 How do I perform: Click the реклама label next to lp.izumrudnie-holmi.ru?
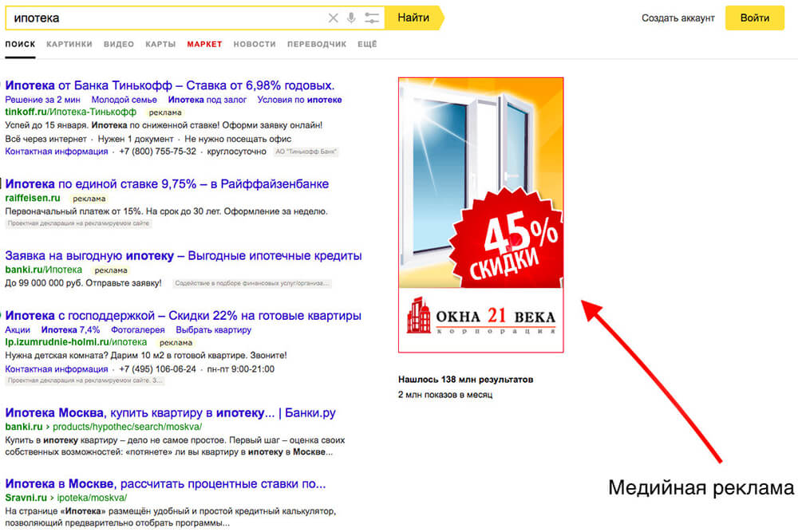pos(176,343)
